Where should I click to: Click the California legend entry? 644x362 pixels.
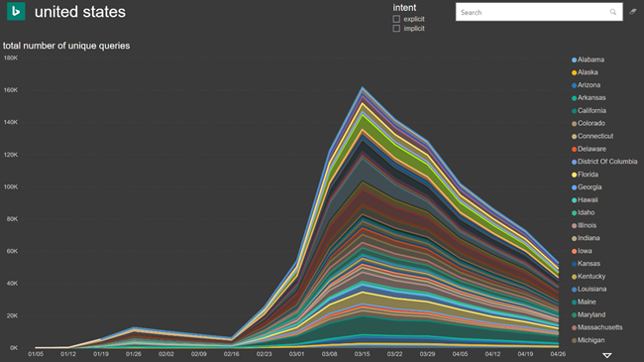pyautogui.click(x=589, y=111)
